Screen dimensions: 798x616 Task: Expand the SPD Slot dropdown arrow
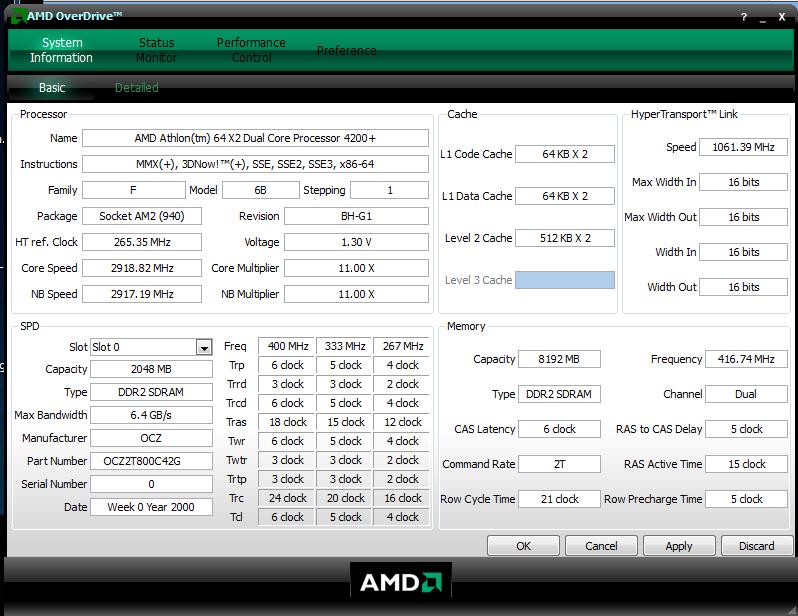(x=204, y=348)
